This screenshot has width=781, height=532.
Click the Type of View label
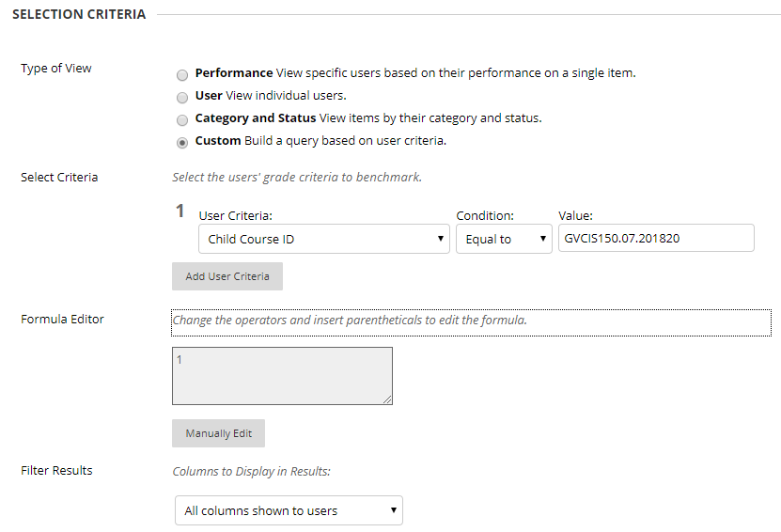click(x=56, y=69)
